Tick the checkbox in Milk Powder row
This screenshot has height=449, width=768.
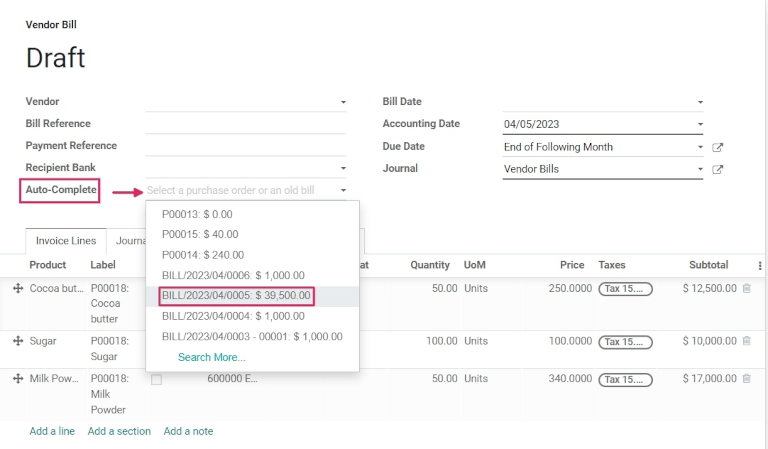pos(156,380)
